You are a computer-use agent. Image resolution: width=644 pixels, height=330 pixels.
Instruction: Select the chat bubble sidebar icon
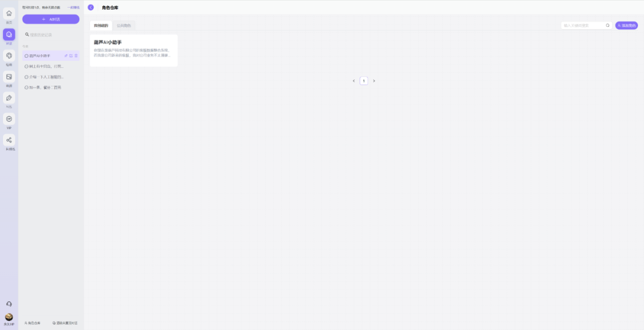pyautogui.click(x=9, y=35)
